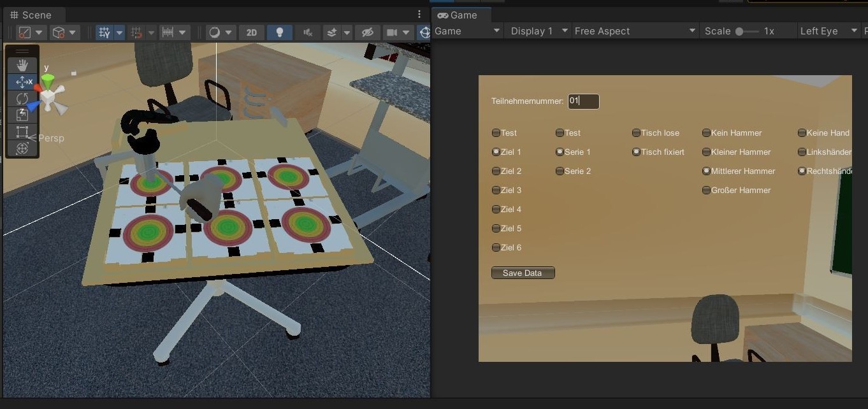Select the Move tool in the scene toolbar

tap(22, 82)
